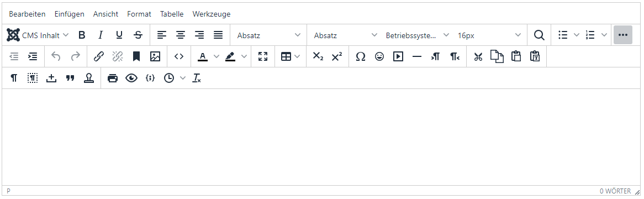644x199 pixels.
Task: Open the Werkzeuge menu
Action: click(x=211, y=14)
